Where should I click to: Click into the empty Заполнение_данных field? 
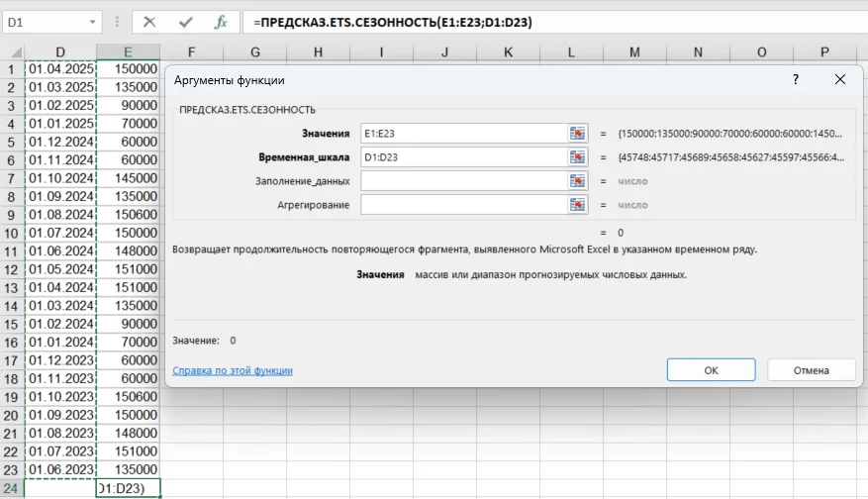(x=462, y=180)
